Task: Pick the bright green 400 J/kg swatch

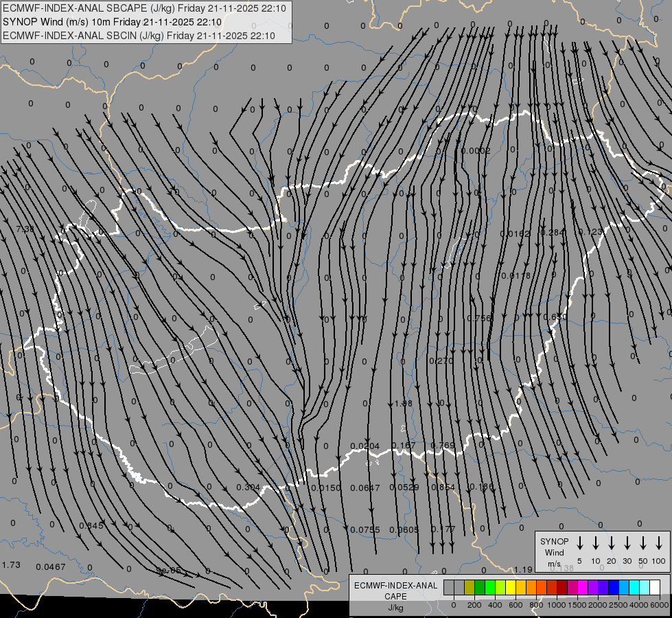Action: (x=490, y=588)
